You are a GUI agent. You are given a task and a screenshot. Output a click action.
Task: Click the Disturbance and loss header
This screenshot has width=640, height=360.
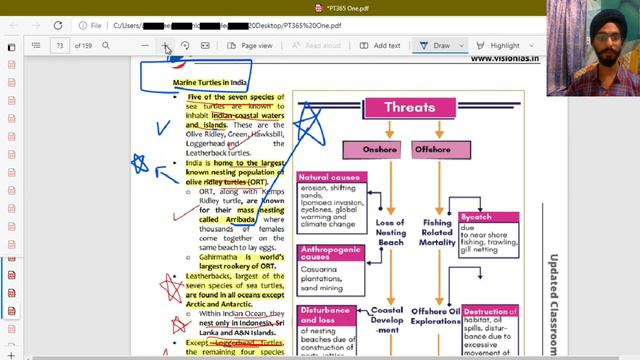click(x=327, y=315)
